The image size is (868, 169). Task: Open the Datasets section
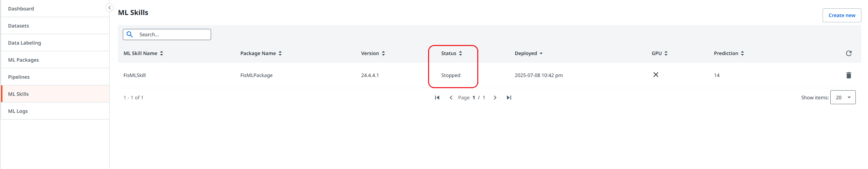18,26
